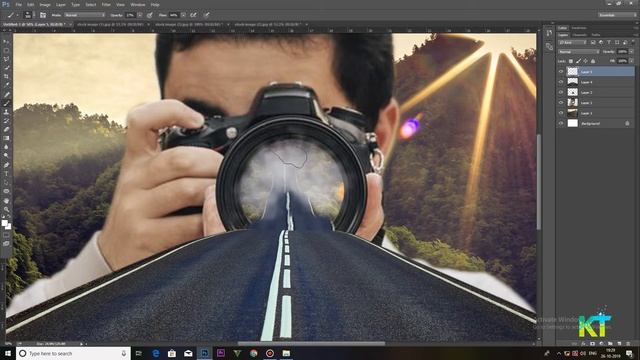
Task: Open the Filter menu
Action: [x=106, y=5]
